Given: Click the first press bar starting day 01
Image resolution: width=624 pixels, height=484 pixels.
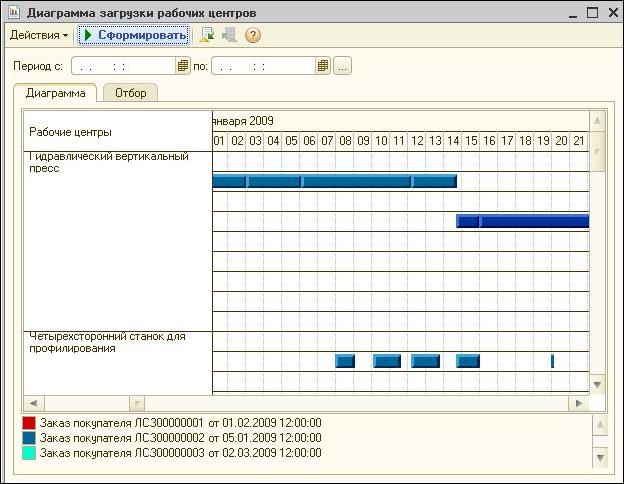Looking at the screenshot, I should pyautogui.click(x=229, y=182).
